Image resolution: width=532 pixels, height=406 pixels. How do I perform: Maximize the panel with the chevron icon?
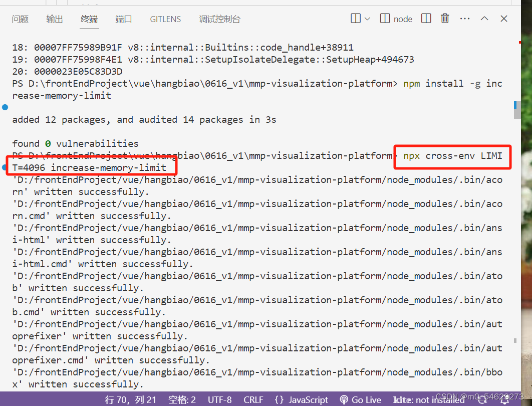(484, 18)
